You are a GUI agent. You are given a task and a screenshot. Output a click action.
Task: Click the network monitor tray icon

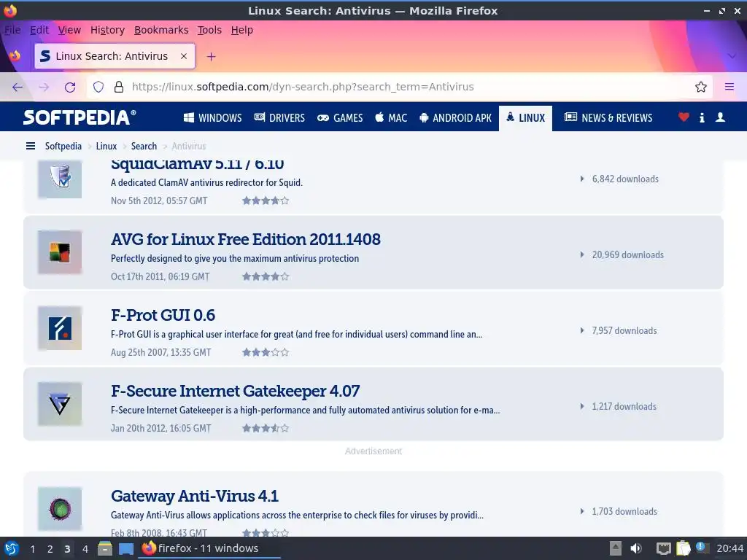pyautogui.click(x=663, y=548)
